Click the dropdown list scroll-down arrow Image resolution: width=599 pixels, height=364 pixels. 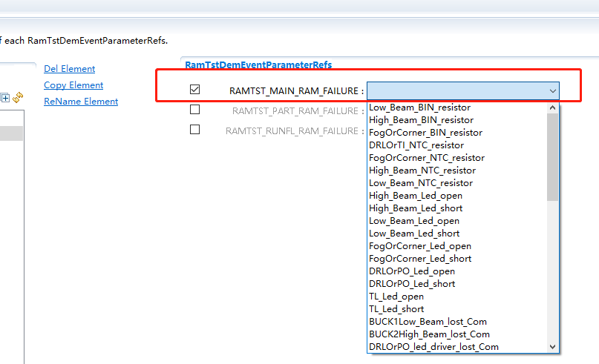552,346
